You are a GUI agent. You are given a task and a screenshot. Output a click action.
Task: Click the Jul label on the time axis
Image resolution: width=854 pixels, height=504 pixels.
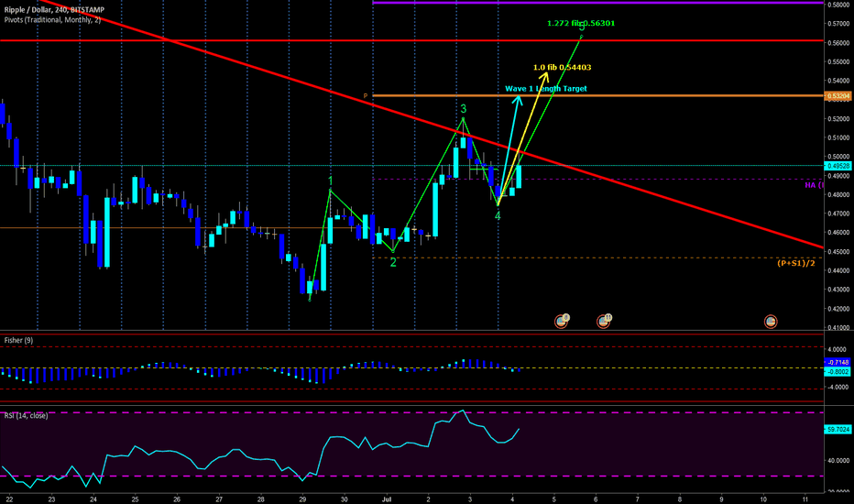tap(387, 499)
